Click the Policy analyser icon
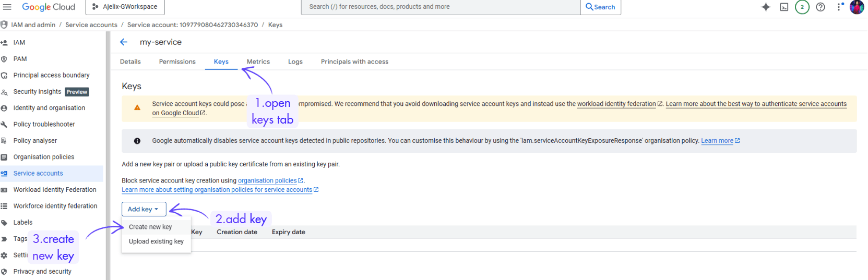 (4, 141)
